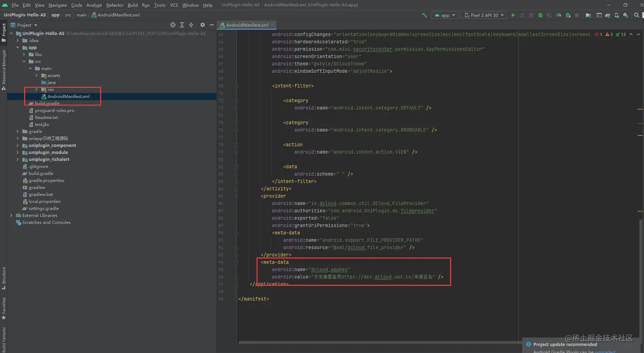This screenshot has width=644, height=353.
Task: Select settings.gradle file in tree
Action: click(43, 209)
